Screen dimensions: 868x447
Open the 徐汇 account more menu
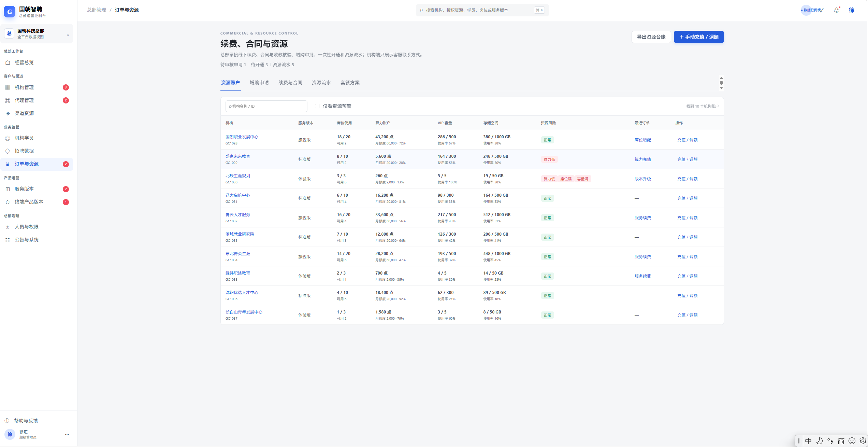click(67, 434)
